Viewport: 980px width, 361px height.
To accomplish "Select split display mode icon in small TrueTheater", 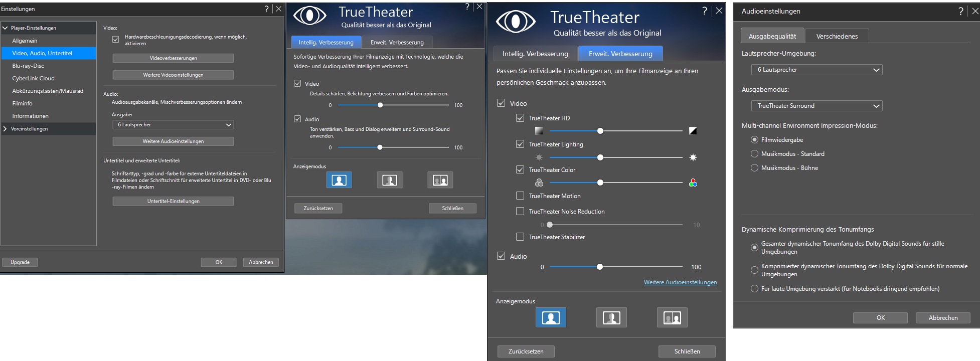I will 390,180.
